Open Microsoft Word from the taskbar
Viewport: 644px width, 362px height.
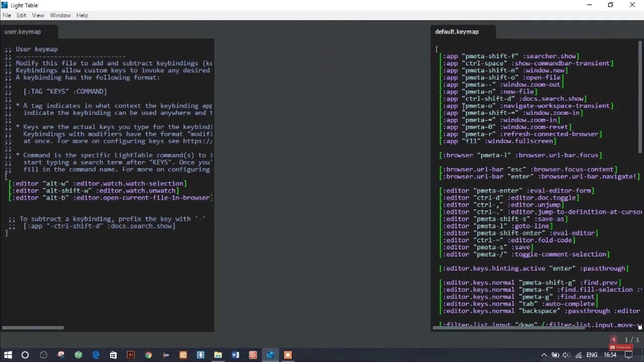(x=235, y=355)
